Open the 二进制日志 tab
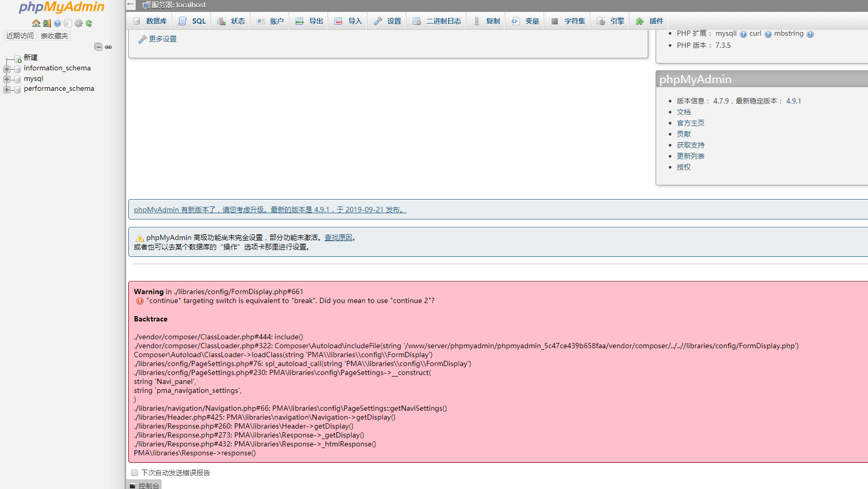The width and height of the screenshot is (868, 489). [x=436, y=21]
